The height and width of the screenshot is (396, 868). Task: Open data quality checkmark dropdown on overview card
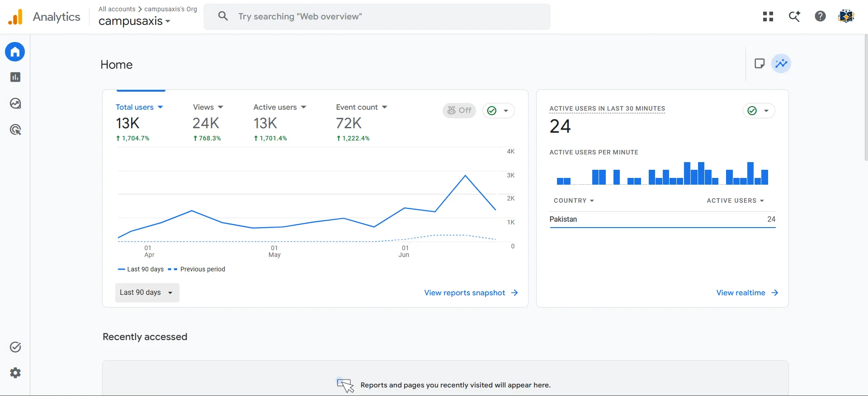(498, 111)
